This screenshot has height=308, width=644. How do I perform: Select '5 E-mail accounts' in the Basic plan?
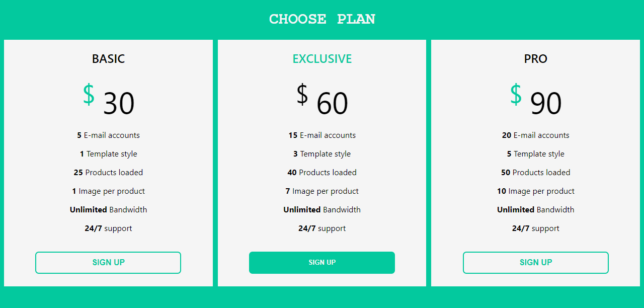[108, 135]
